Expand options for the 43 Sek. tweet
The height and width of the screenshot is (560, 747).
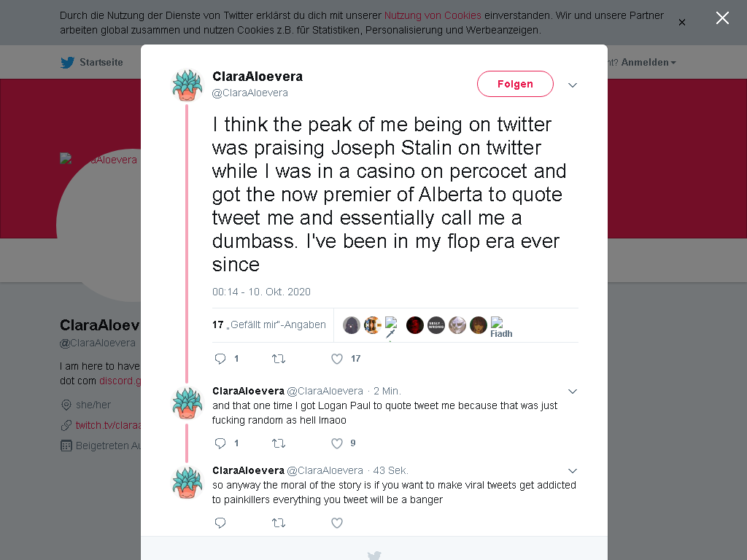click(573, 471)
